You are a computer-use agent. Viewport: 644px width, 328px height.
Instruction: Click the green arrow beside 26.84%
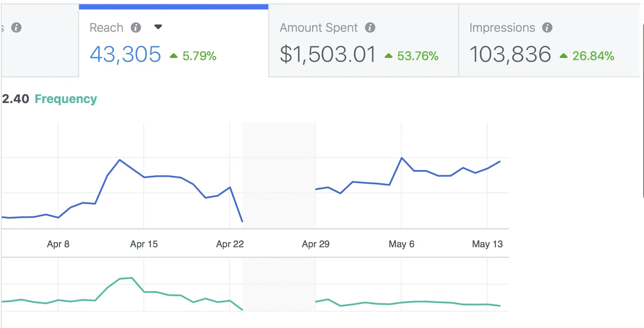click(x=563, y=56)
